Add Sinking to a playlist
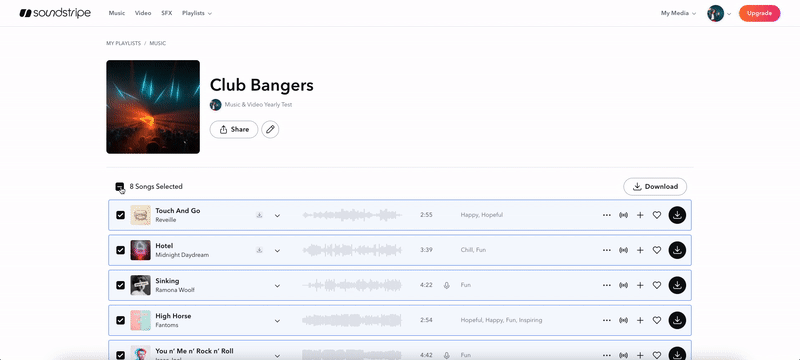The image size is (800, 360). tap(640, 286)
